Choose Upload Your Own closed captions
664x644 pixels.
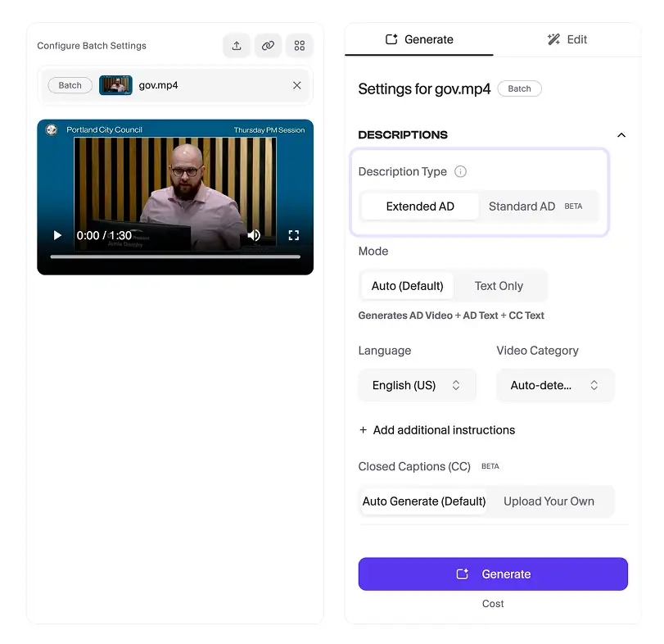pos(549,501)
